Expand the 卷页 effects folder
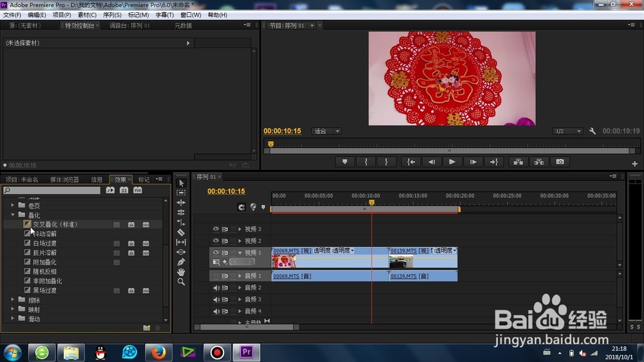The image size is (644, 362). 12,205
